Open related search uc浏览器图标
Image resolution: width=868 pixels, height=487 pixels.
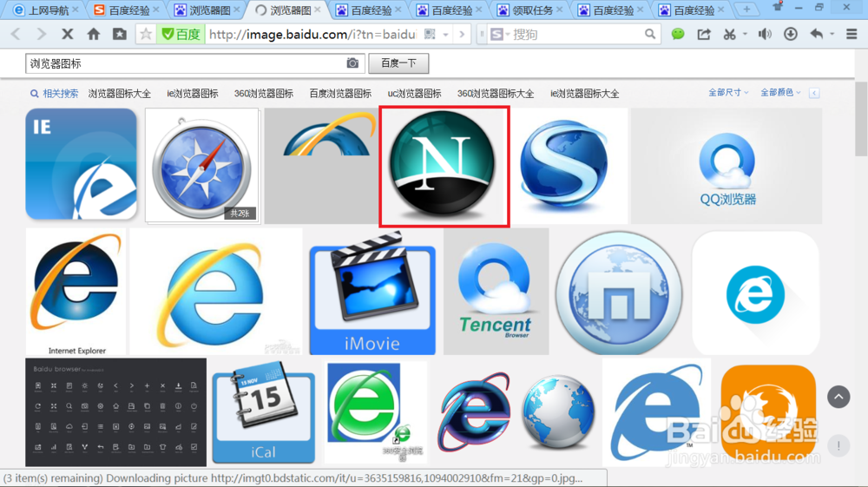click(x=415, y=94)
